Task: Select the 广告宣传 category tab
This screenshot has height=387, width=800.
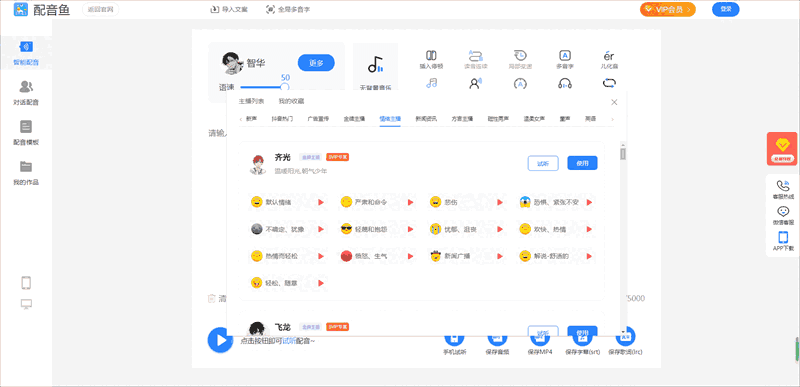Action: pos(318,119)
